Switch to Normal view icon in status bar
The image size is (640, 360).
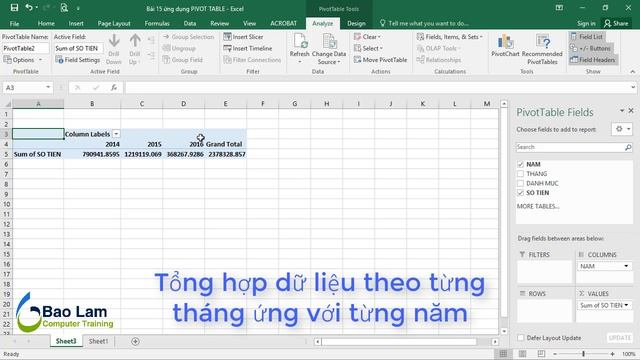[503, 354]
